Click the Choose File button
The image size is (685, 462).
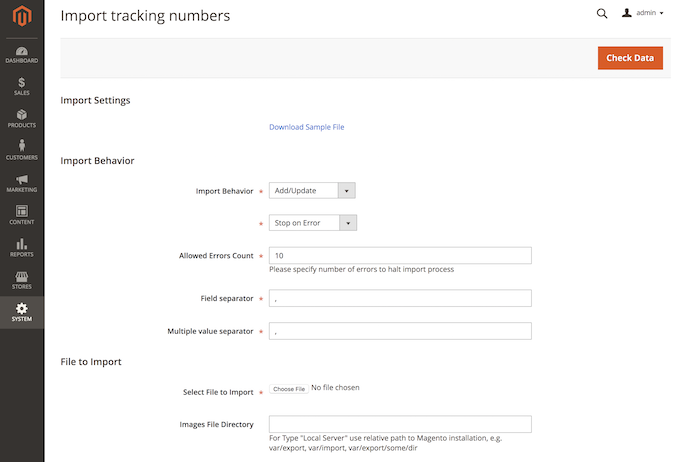point(289,389)
